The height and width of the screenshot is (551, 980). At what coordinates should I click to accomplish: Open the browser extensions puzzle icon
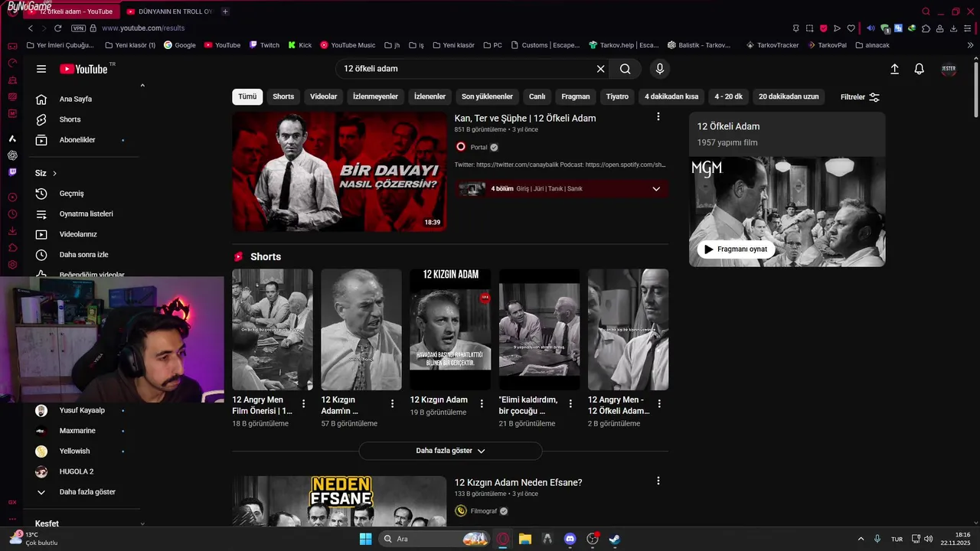926,28
